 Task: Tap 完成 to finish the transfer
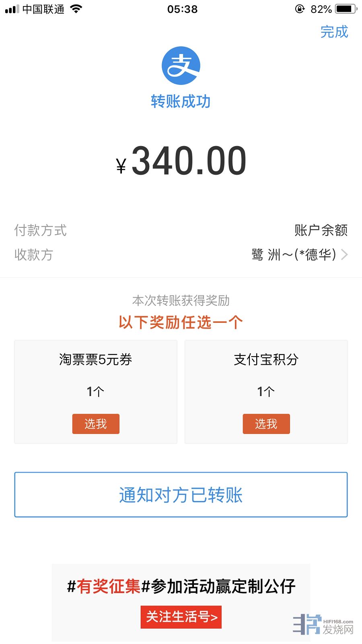(334, 32)
